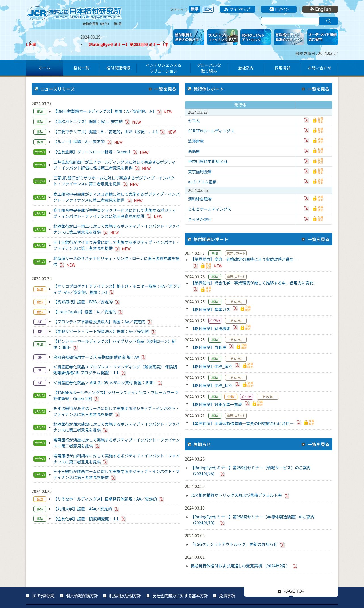This screenshot has width=364, height=608.
Task: Click JCR logo in header
Action: [x=74, y=13]
